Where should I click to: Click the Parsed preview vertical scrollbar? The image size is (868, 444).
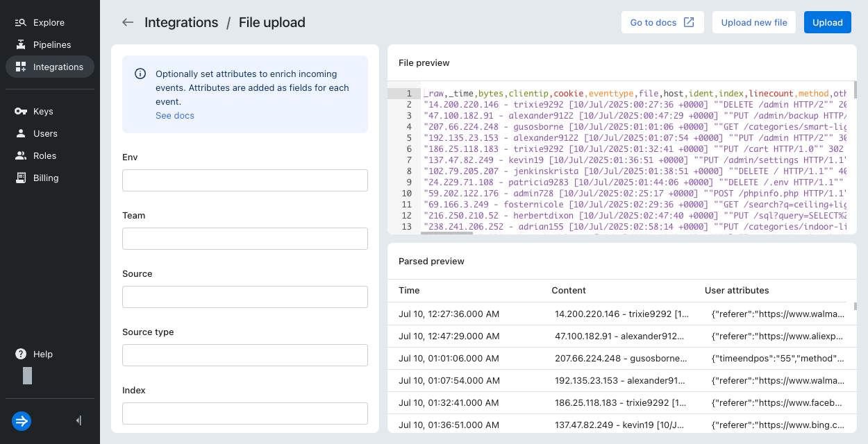point(855,306)
